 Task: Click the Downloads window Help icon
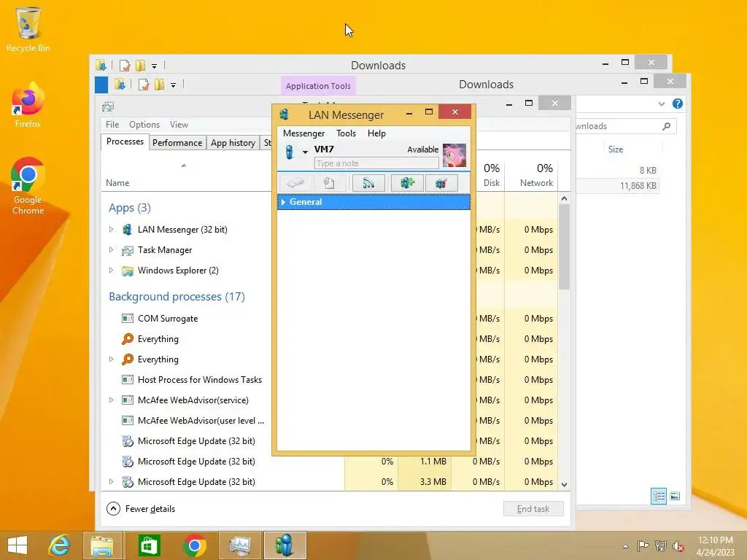coord(678,104)
